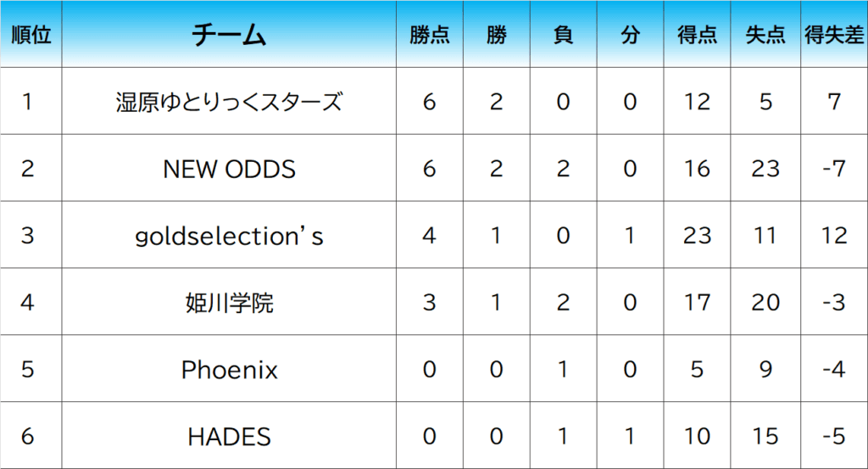
Task: Click the 分 column header
Action: (630, 34)
